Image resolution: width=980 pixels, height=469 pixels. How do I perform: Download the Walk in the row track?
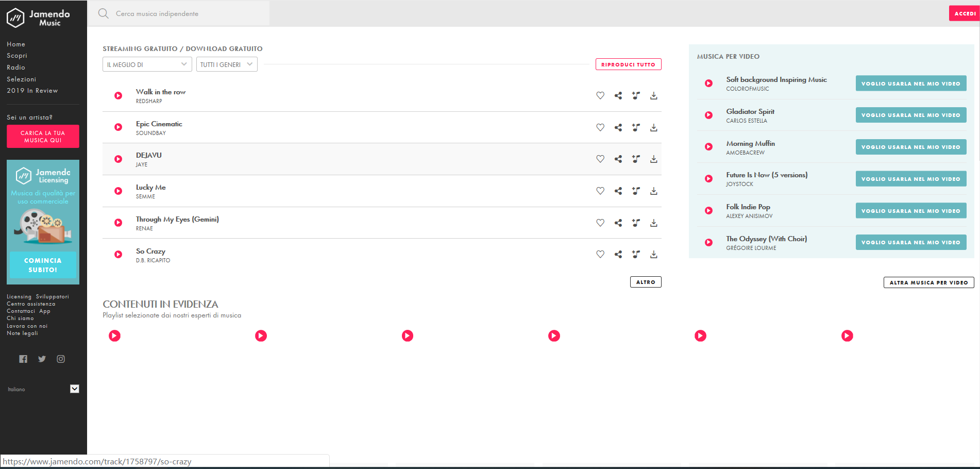coord(654,95)
